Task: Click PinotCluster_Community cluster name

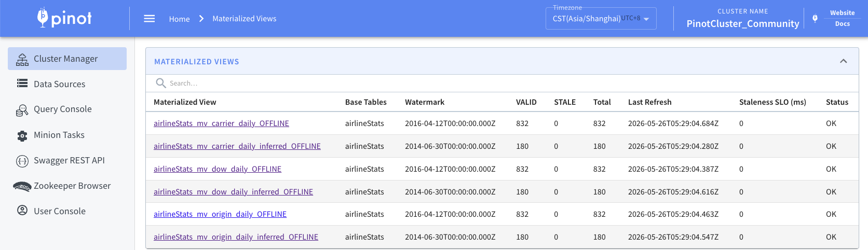Action: (743, 23)
